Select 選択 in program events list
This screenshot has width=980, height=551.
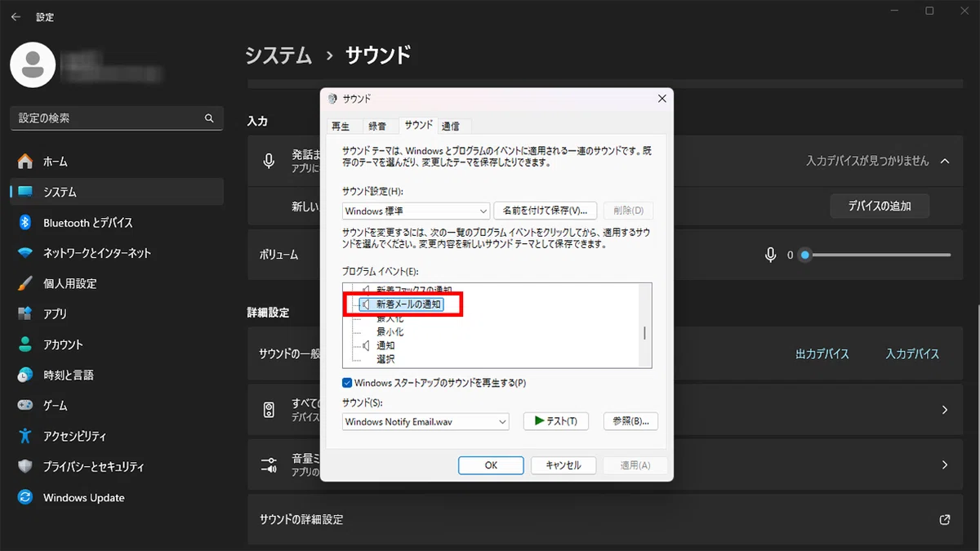385,360
